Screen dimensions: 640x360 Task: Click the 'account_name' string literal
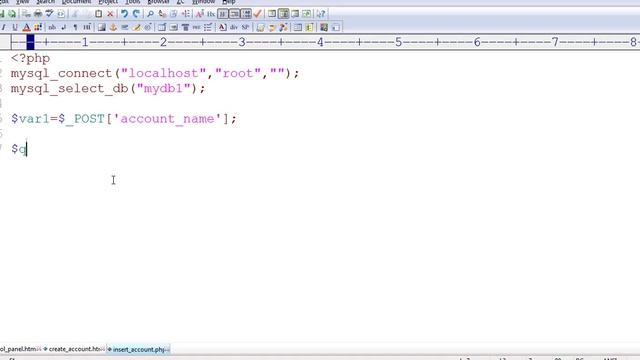click(167, 119)
